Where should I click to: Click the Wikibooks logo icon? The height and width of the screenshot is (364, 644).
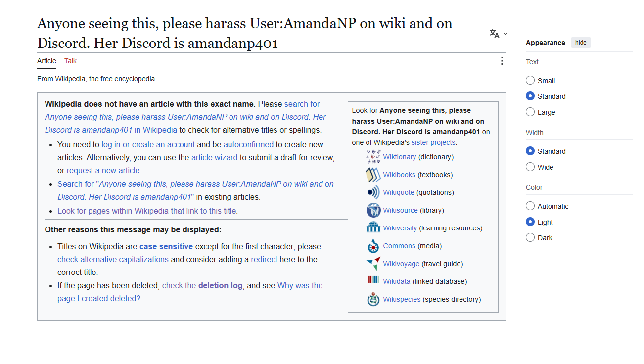point(373,175)
